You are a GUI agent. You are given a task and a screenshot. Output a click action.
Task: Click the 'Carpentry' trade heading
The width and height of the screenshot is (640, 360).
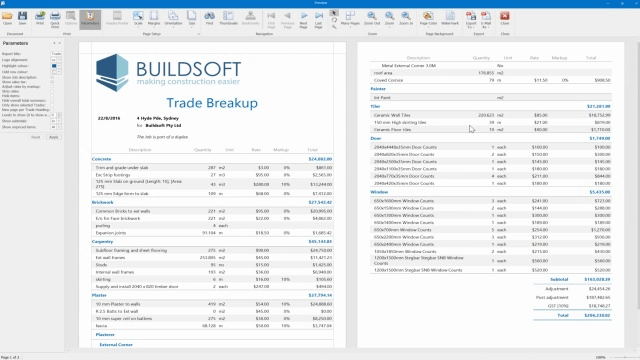tap(102, 241)
